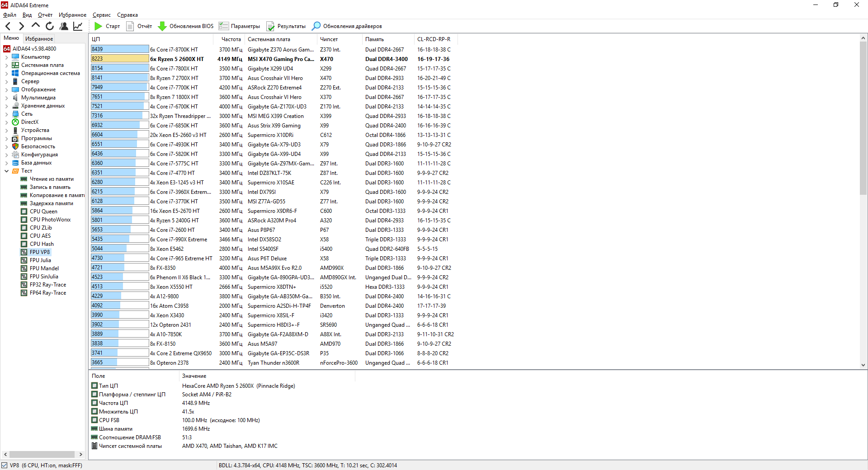Open the Сервис menu
Viewport: 868px width, 470px height.
tap(102, 15)
